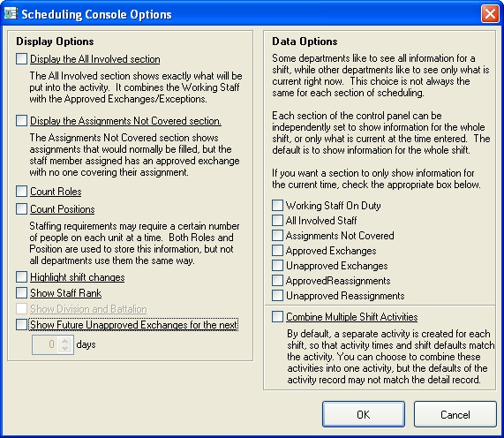Image resolution: width=504 pixels, height=438 pixels.
Task: Enable Highlight shift changes
Action: click(21, 277)
